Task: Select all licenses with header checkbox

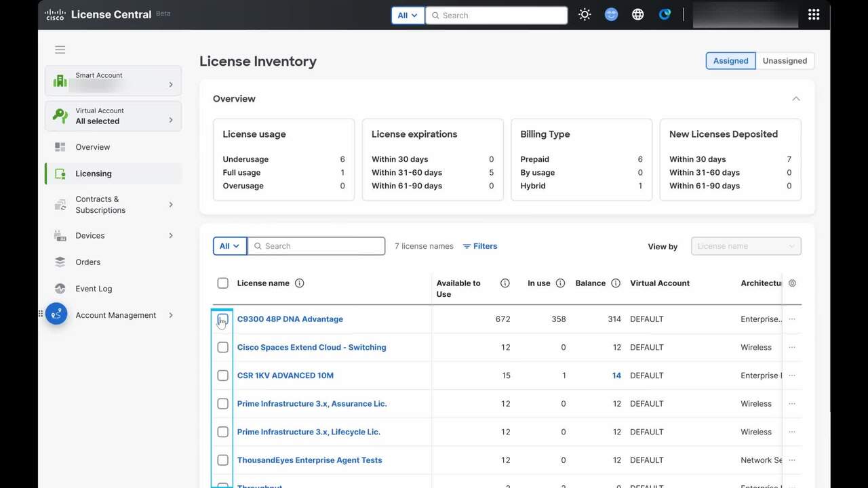Action: pos(222,283)
